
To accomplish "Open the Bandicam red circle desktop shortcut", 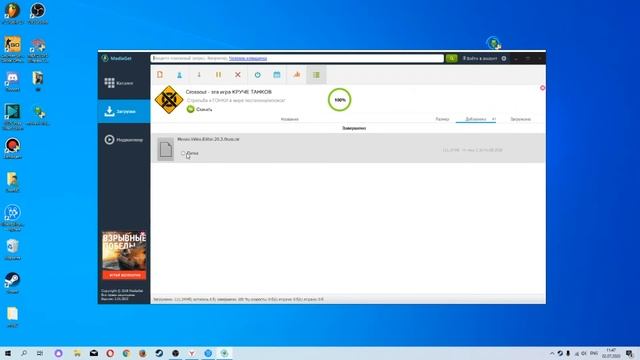I will (12, 148).
